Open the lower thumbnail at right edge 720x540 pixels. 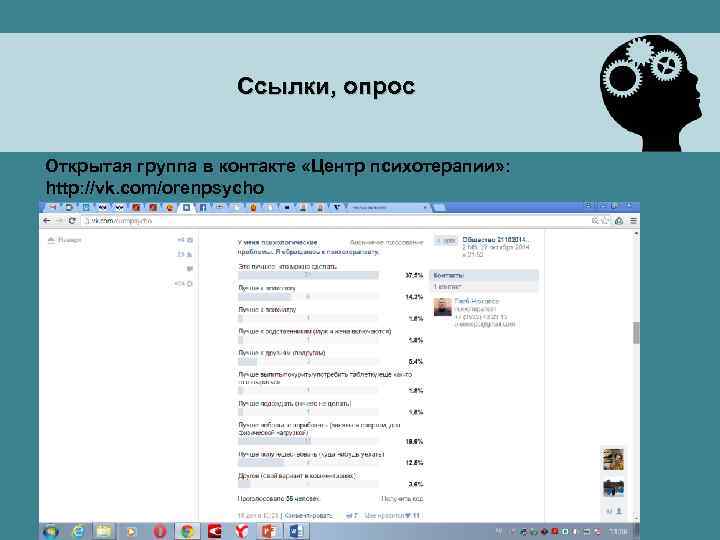613,488
